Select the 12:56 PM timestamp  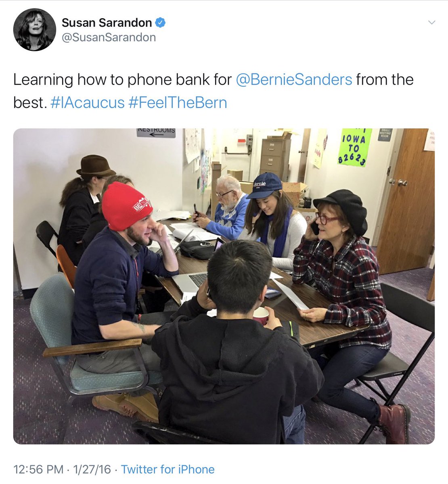(x=38, y=469)
